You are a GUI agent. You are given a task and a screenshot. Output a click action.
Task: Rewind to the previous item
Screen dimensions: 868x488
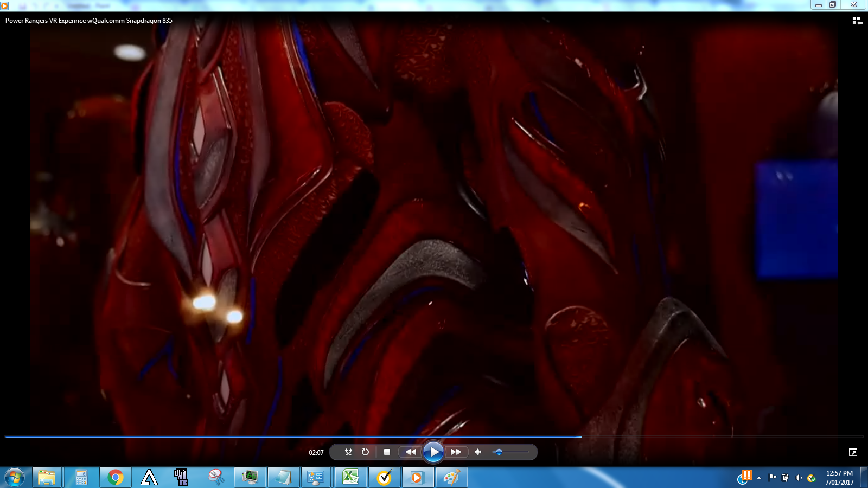coord(411,452)
